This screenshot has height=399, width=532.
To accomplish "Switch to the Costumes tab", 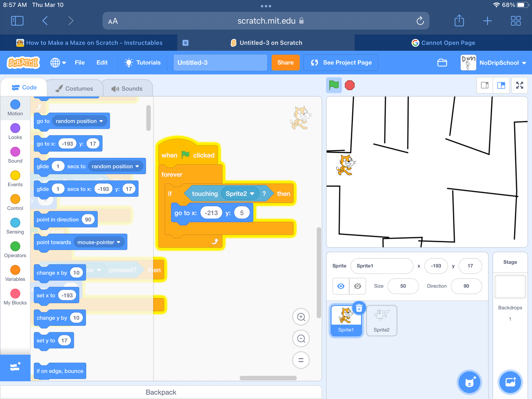I will [74, 88].
